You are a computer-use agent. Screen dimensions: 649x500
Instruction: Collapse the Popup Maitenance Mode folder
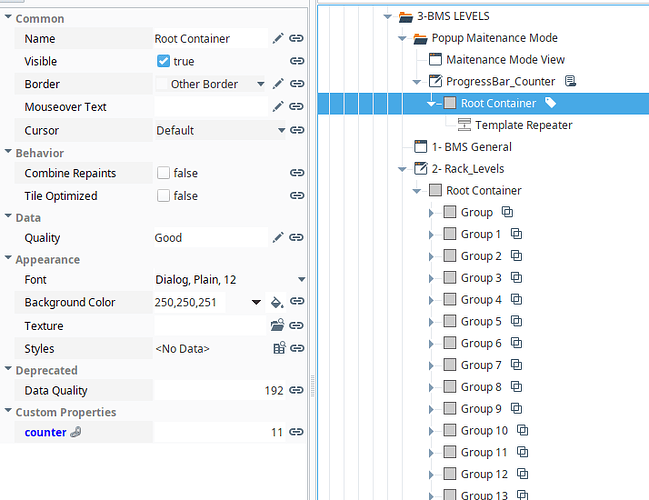coord(402,39)
